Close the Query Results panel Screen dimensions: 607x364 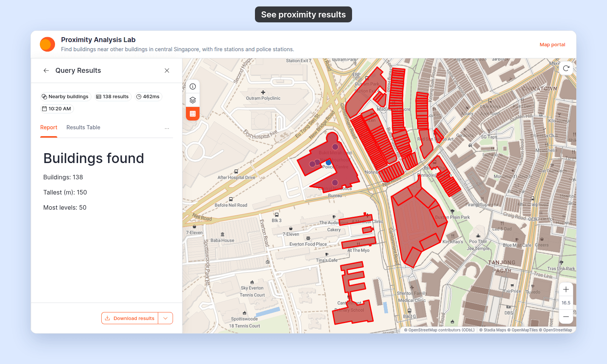coord(167,71)
